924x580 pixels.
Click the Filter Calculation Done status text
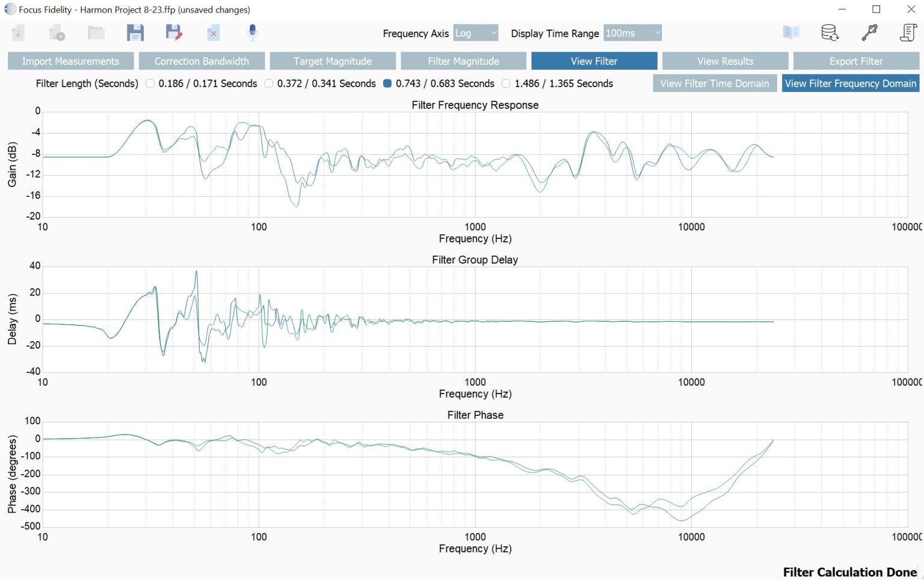coord(850,572)
